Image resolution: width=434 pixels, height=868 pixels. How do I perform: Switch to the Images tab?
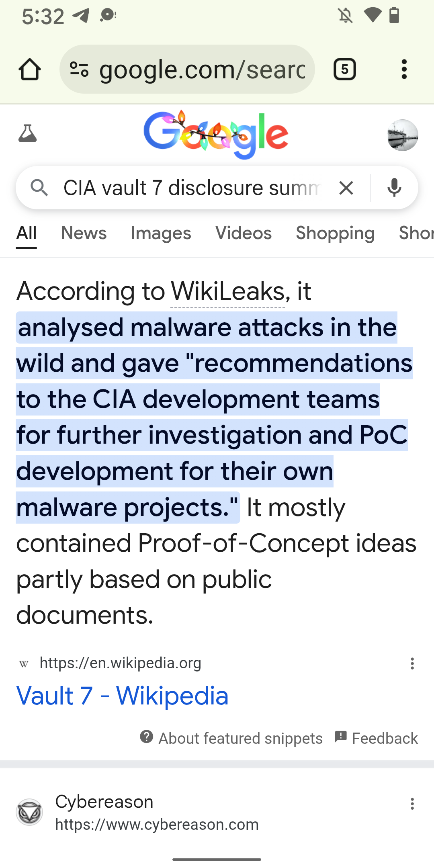pyautogui.click(x=161, y=233)
